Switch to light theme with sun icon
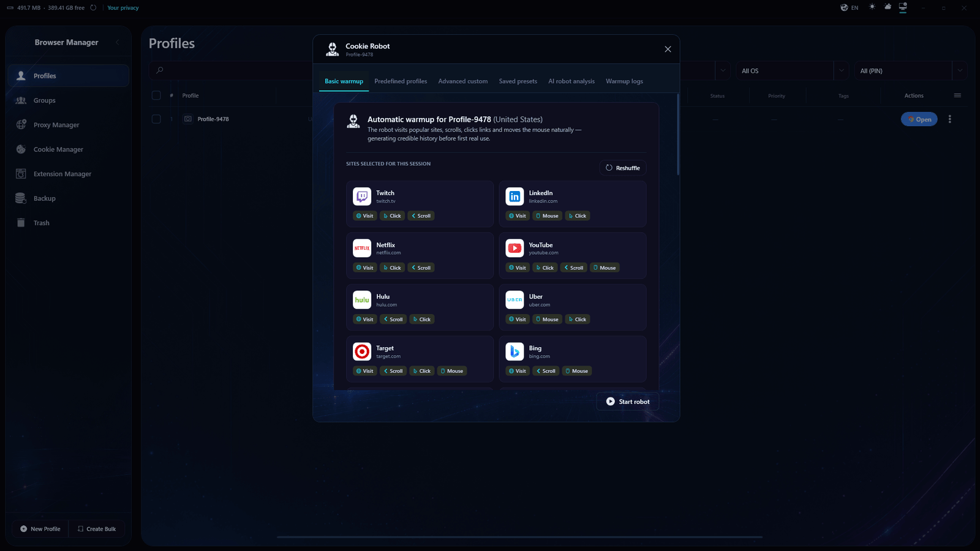Viewport: 980px width, 551px height. [x=872, y=7]
